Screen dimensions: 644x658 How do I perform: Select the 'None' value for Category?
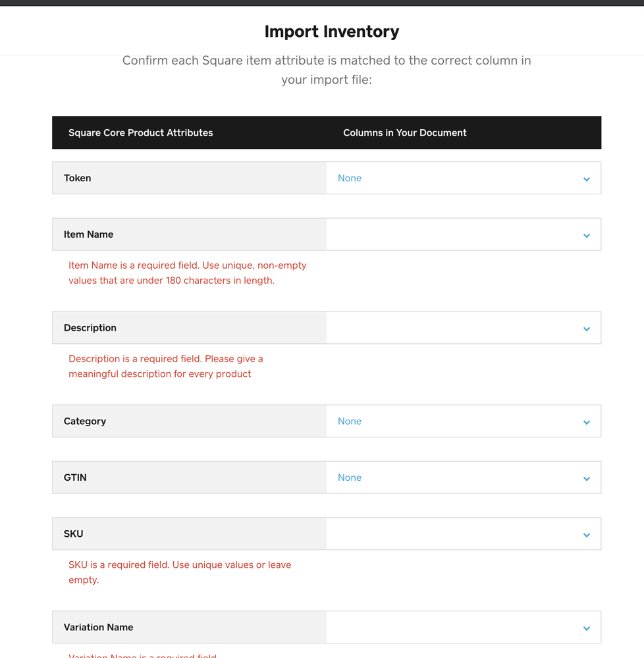[350, 421]
